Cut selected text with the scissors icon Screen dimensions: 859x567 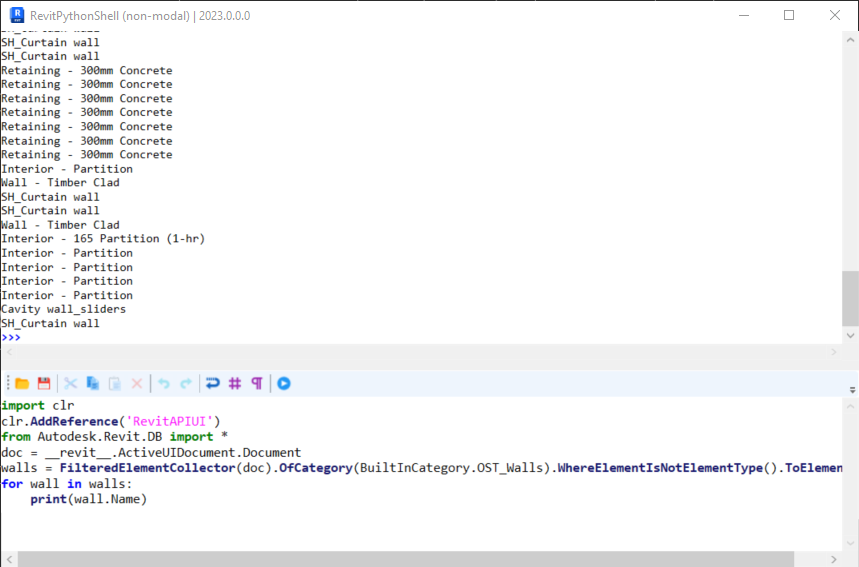pos(71,383)
